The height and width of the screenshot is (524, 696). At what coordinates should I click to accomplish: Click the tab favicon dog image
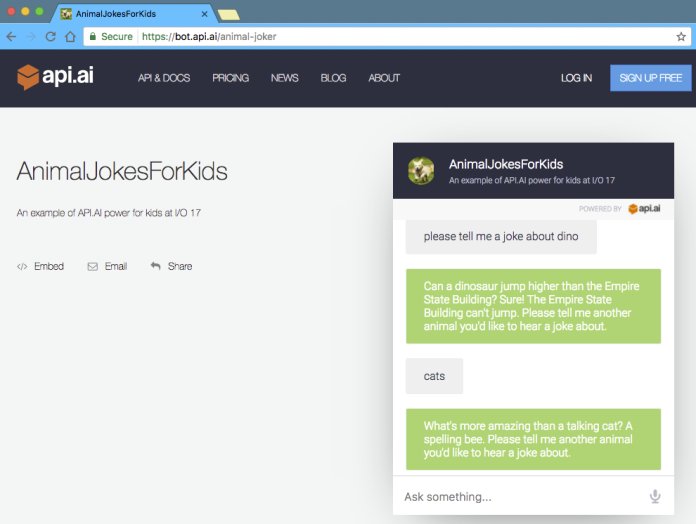66,14
